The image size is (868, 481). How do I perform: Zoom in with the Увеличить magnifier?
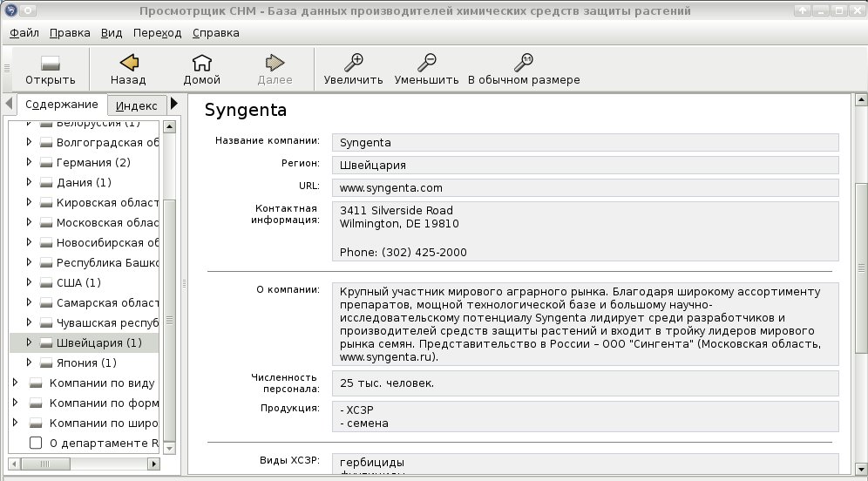353,63
